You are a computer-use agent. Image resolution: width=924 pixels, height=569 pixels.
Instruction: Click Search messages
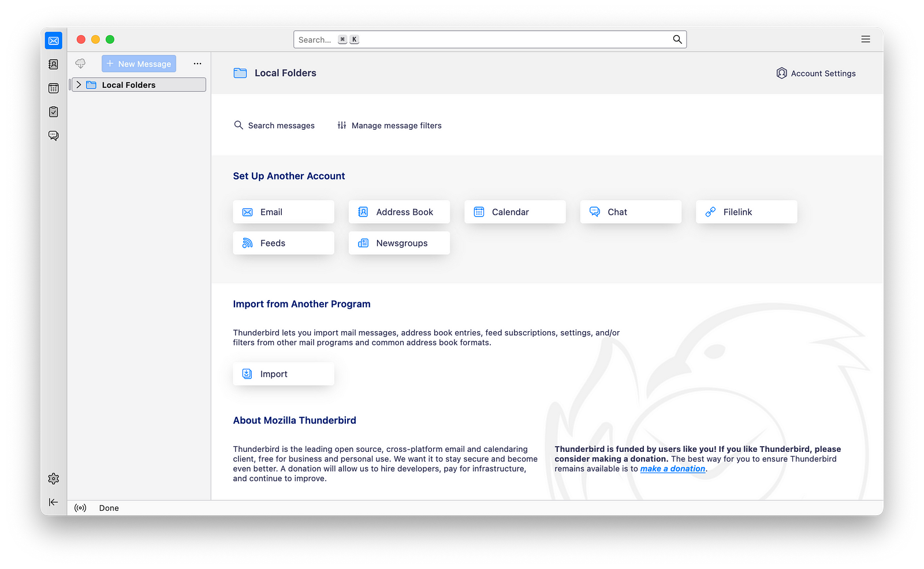(274, 125)
